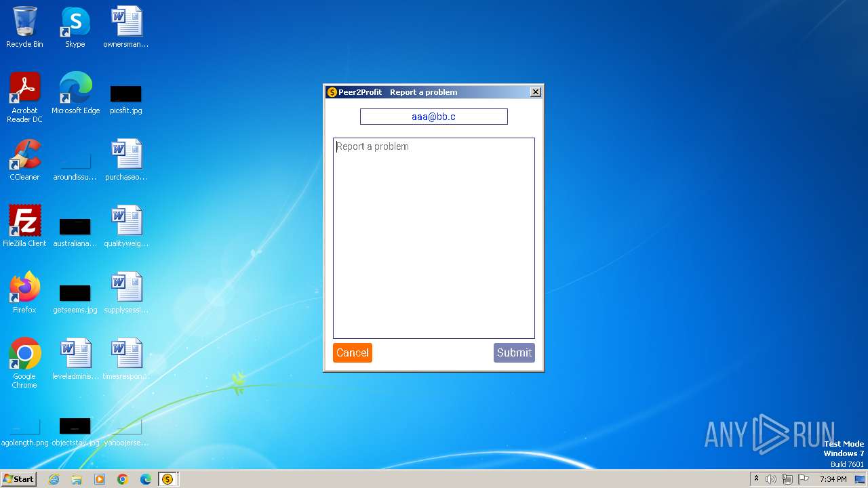Click the Peer2Profit coin icon in title bar

[x=332, y=92]
